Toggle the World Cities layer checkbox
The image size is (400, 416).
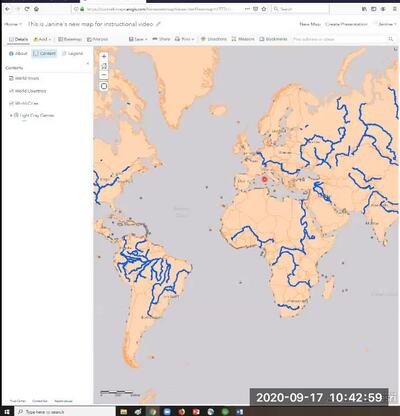pyautogui.click(x=11, y=103)
